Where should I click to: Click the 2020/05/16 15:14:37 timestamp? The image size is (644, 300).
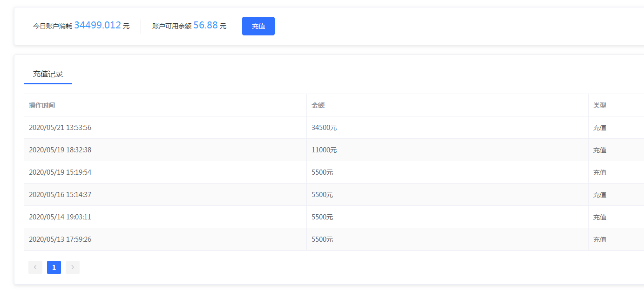coord(60,195)
